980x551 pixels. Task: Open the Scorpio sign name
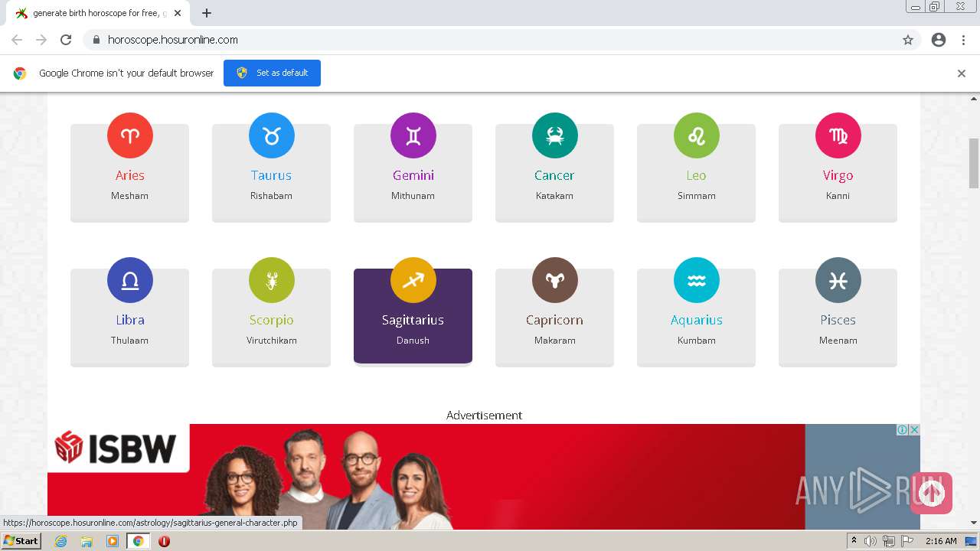click(x=271, y=321)
